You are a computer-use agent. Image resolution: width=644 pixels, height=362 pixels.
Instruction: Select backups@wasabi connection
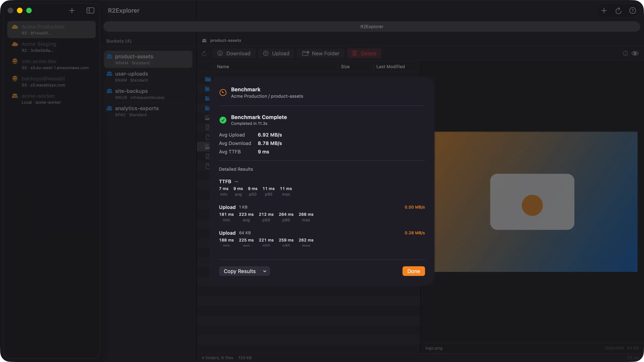[51, 82]
